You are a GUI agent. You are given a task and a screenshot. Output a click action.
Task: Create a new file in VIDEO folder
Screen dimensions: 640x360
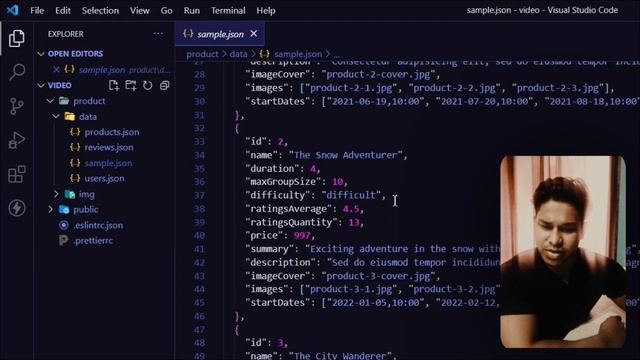coord(114,85)
